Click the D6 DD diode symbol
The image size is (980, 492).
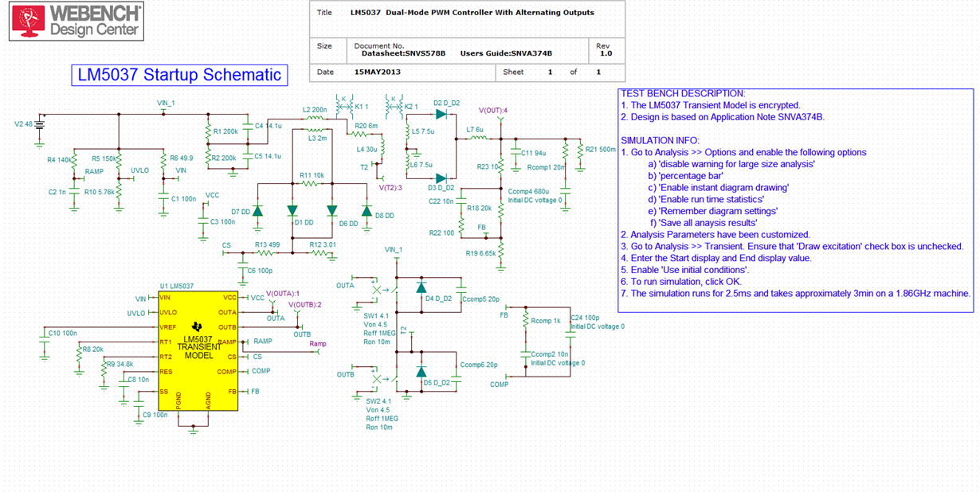tap(332, 210)
